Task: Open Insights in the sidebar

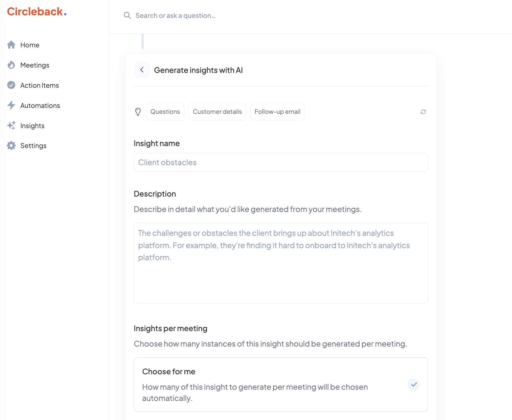Action: [32, 126]
